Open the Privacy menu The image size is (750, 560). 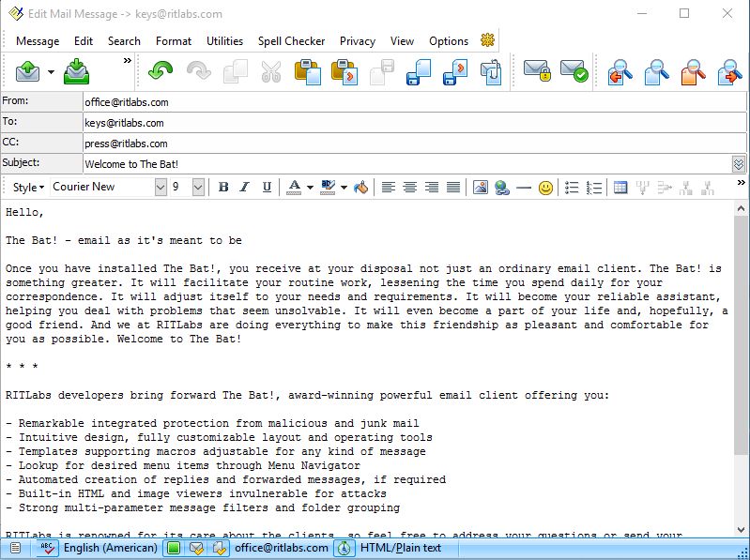pyautogui.click(x=358, y=41)
